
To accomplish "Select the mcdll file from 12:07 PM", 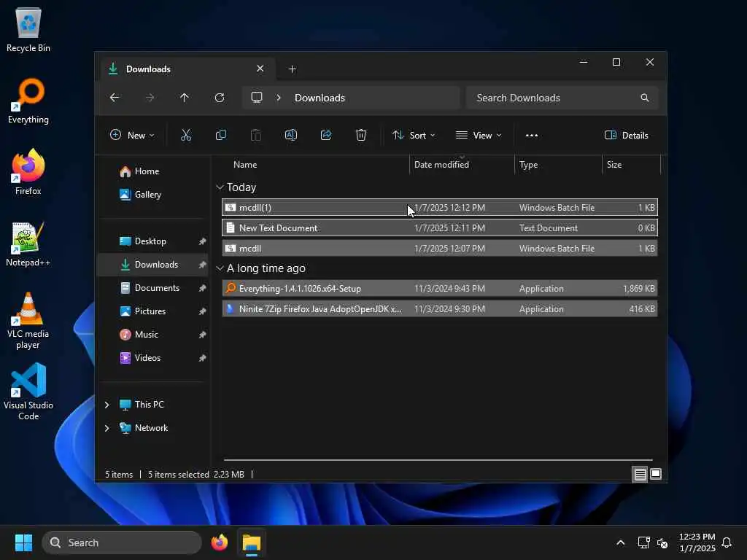I will (x=440, y=249).
